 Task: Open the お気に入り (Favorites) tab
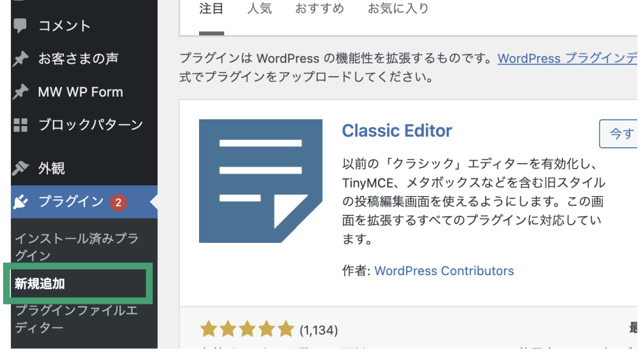pyautogui.click(x=397, y=9)
